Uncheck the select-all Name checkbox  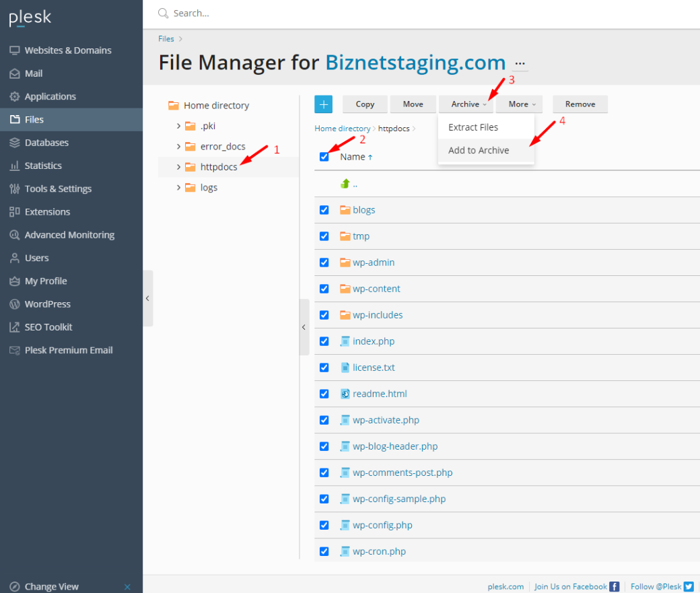click(324, 156)
